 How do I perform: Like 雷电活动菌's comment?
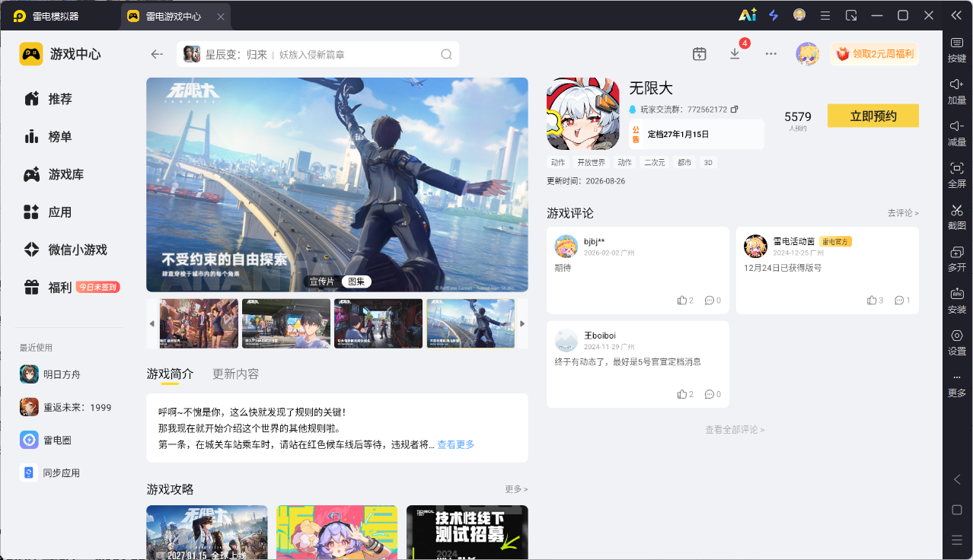click(x=875, y=301)
